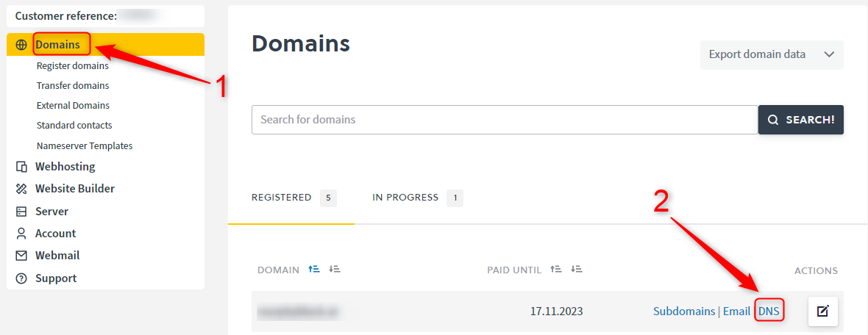The width and height of the screenshot is (868, 335).
Task: Click the SEARCH! button
Action: (801, 120)
